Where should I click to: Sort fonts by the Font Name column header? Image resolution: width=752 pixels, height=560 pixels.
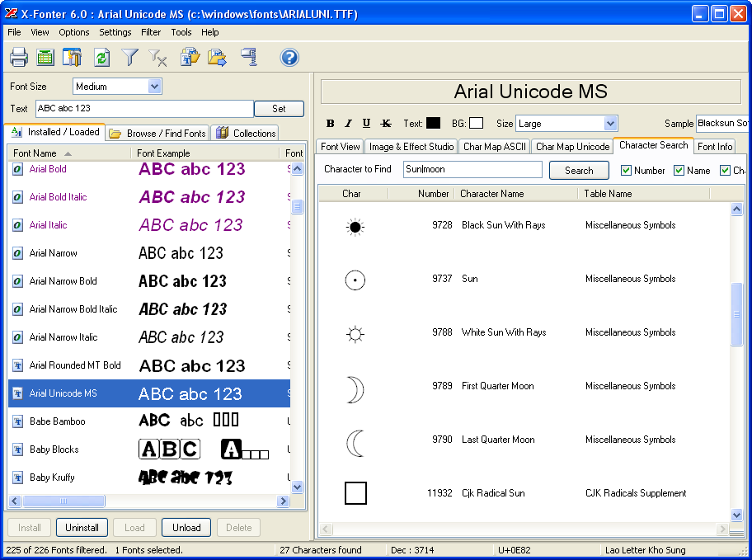coord(69,153)
